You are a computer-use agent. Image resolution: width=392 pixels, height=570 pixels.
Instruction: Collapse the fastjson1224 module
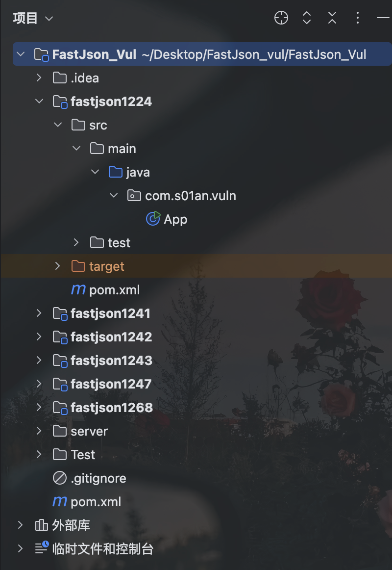pyautogui.click(x=39, y=102)
